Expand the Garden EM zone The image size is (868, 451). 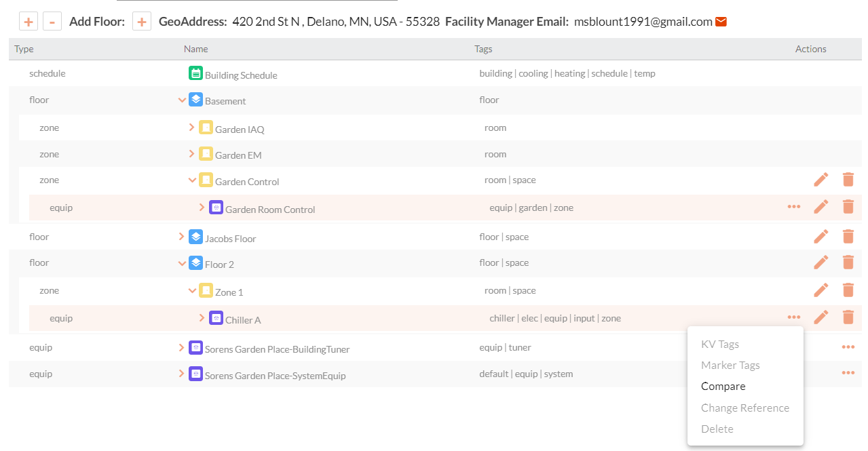tap(191, 153)
